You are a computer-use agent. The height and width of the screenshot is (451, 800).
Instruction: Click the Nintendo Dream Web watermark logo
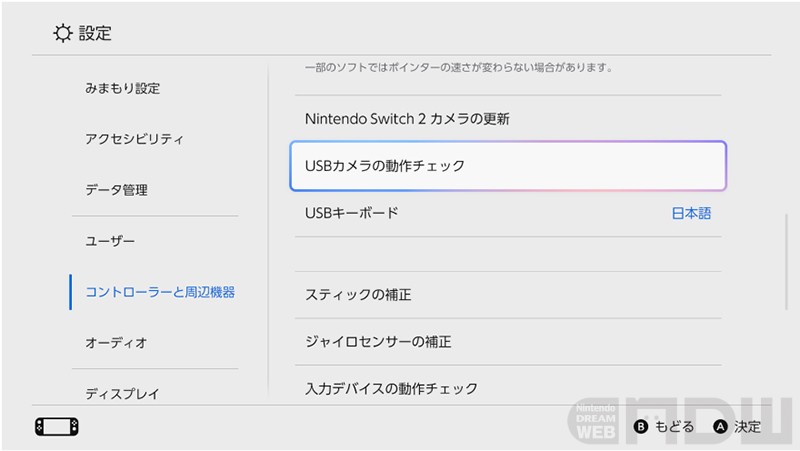tap(681, 421)
